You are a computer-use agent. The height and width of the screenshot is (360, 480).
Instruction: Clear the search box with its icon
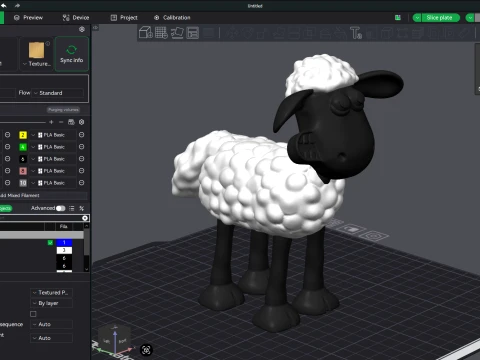pos(85,218)
